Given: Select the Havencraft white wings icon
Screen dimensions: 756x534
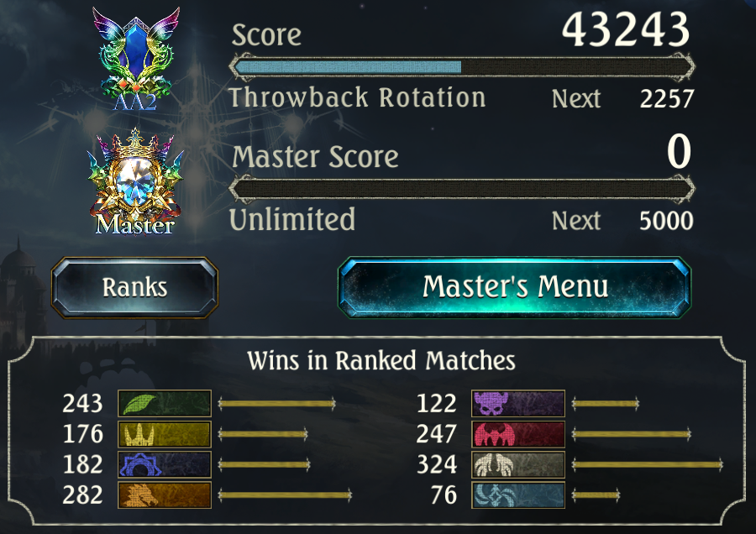Looking at the screenshot, I should pos(517,464).
